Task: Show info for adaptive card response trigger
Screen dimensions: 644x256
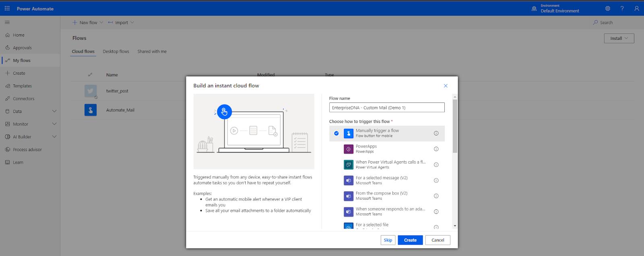Action: click(436, 211)
